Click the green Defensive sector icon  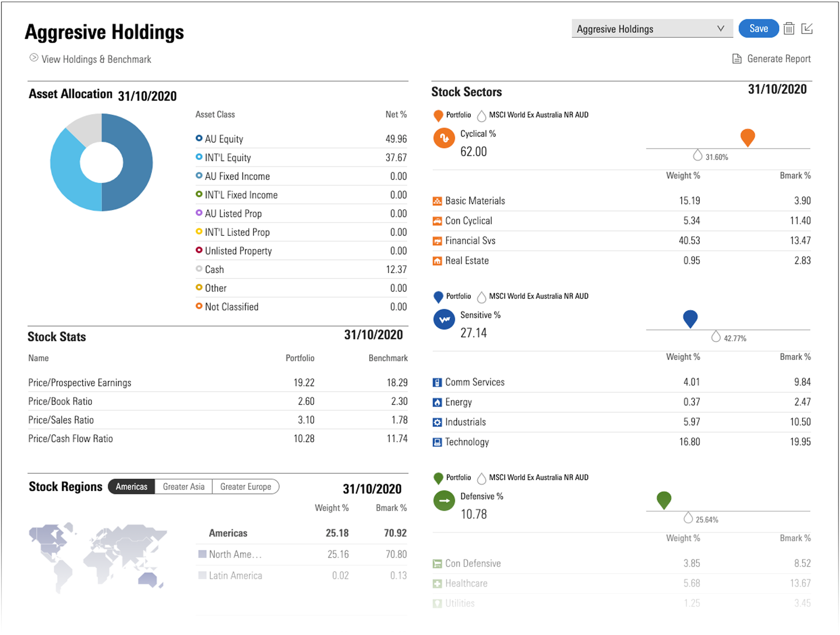point(444,501)
